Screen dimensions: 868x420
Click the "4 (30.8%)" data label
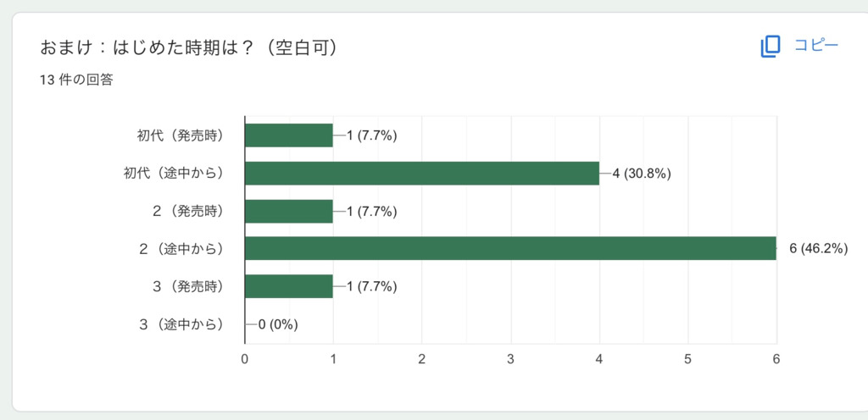tap(642, 174)
